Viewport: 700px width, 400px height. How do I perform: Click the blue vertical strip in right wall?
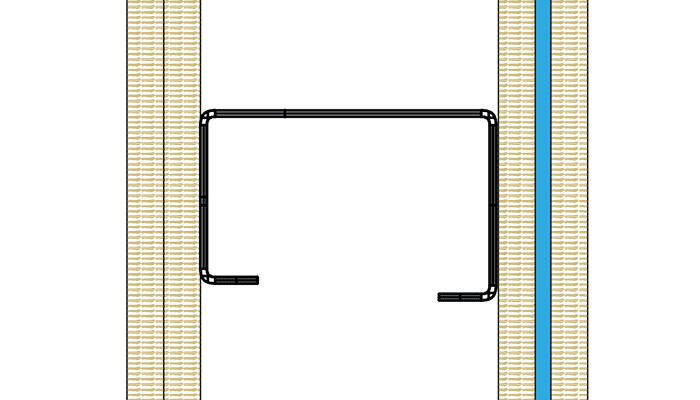pyautogui.click(x=542, y=200)
